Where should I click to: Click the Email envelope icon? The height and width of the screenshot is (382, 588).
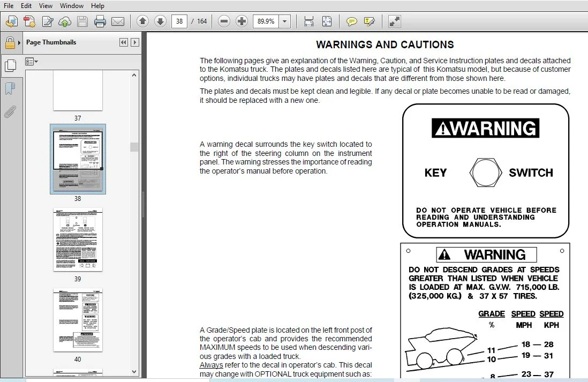[x=118, y=21]
